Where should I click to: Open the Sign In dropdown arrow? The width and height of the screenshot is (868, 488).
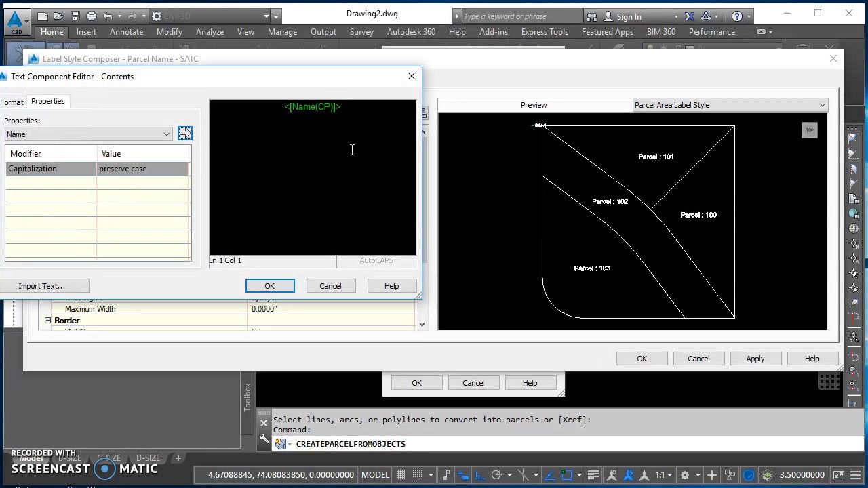point(676,16)
